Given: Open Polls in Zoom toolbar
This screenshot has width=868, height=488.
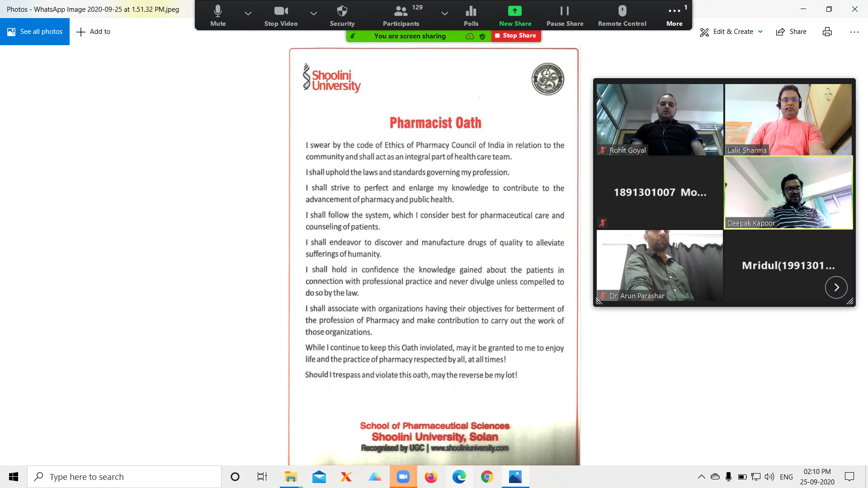Looking at the screenshot, I should (x=471, y=15).
